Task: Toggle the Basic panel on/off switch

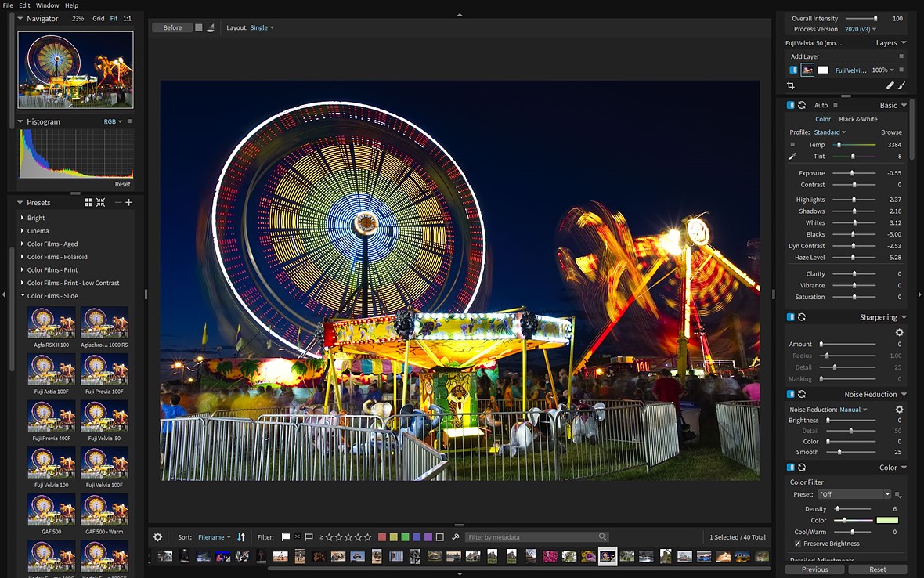Action: tap(791, 105)
